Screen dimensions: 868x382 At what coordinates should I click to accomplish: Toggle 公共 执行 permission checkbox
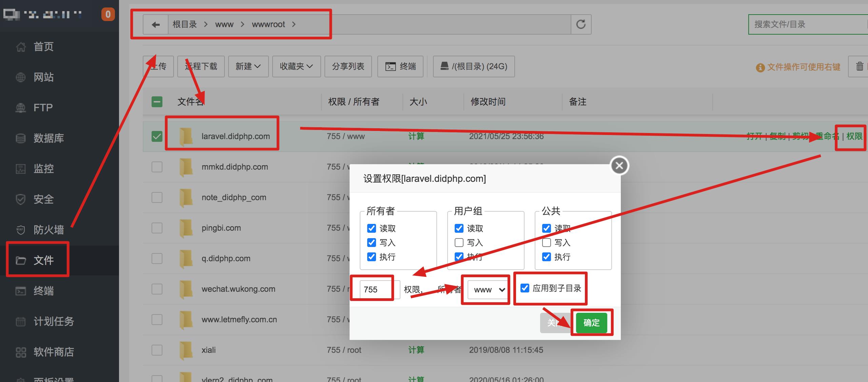pyautogui.click(x=547, y=257)
